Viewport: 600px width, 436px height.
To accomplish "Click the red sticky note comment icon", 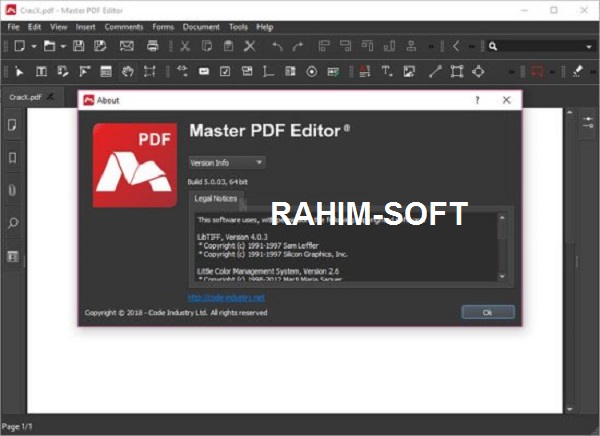I will coord(537,72).
